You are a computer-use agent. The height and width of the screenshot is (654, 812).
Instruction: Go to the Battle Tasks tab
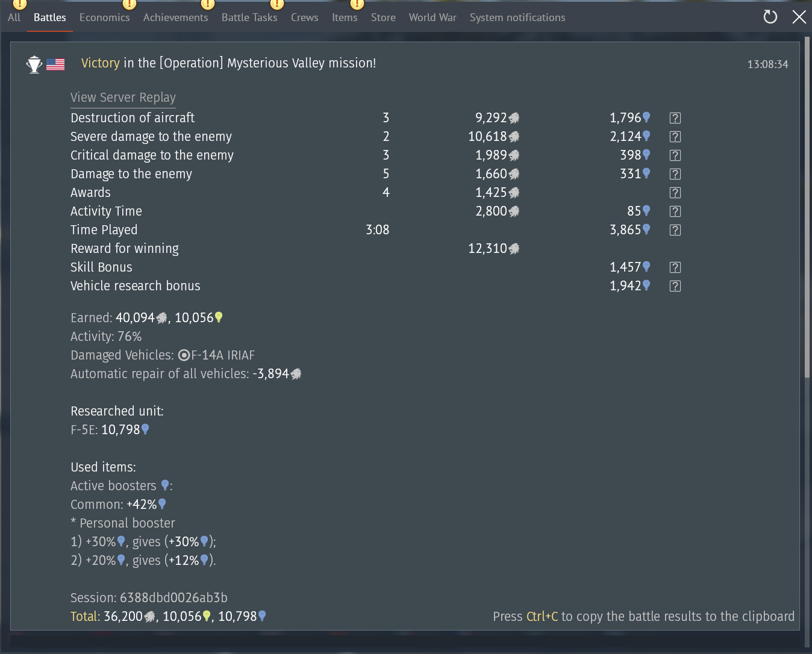pyautogui.click(x=249, y=17)
